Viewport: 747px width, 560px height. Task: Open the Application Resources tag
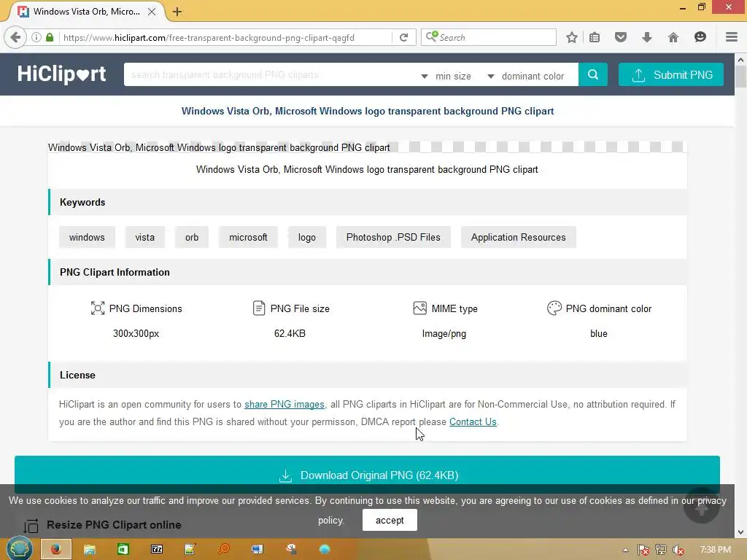click(519, 237)
